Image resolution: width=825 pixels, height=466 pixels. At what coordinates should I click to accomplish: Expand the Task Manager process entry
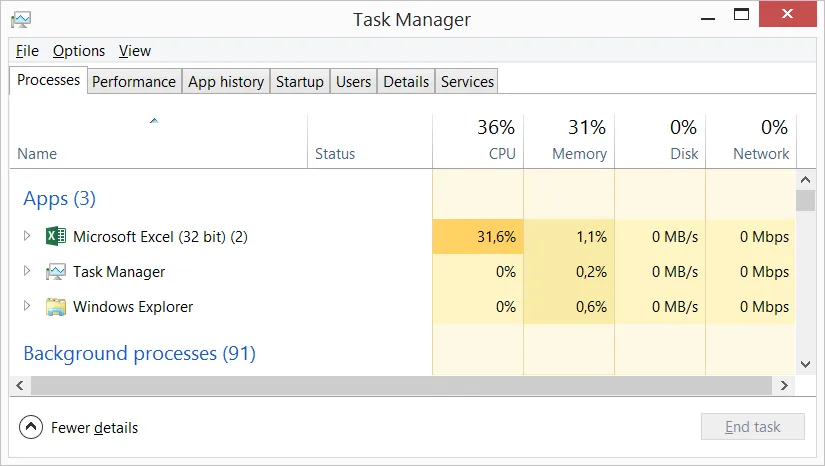click(27, 272)
